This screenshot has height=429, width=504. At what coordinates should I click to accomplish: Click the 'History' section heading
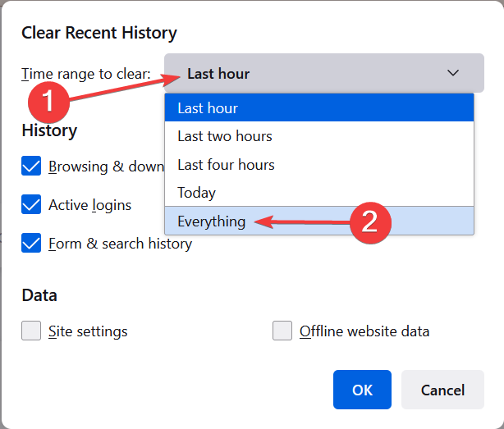49,130
